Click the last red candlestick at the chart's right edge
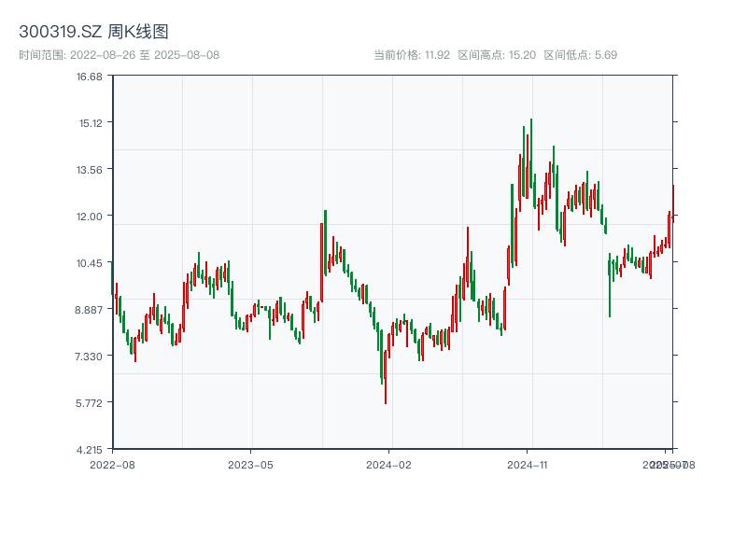Image resolution: width=747 pixels, height=560 pixels. pos(673,203)
